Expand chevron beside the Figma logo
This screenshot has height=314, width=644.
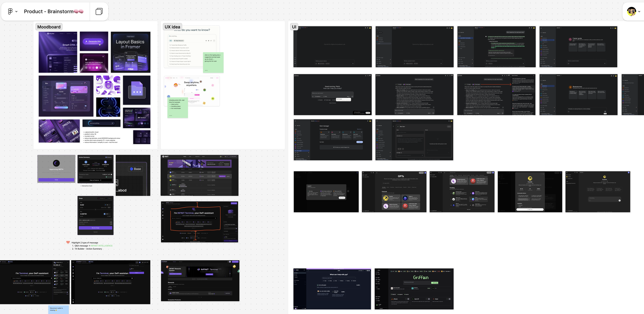[16, 12]
